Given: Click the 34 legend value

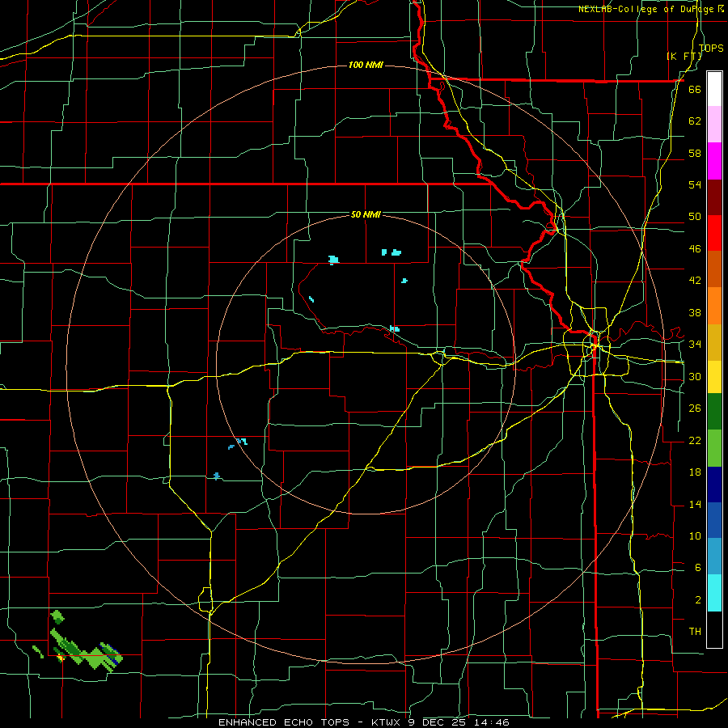Looking at the screenshot, I should (695, 344).
